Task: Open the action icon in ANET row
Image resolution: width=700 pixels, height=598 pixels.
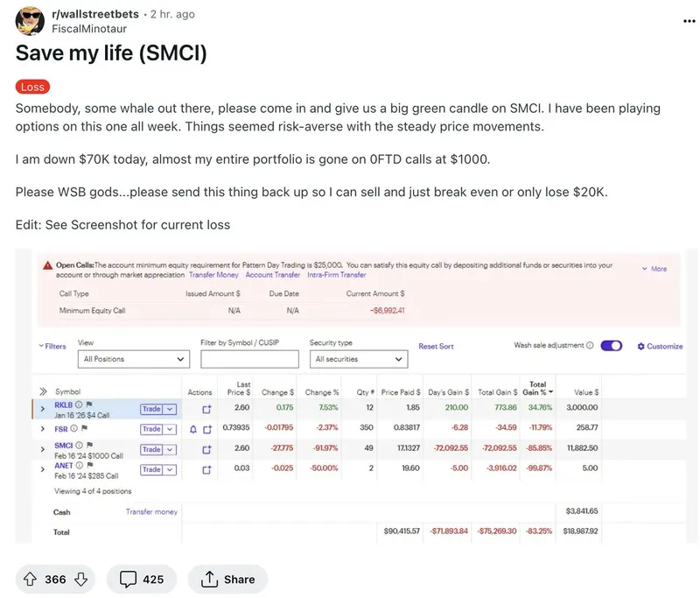Action: point(206,470)
